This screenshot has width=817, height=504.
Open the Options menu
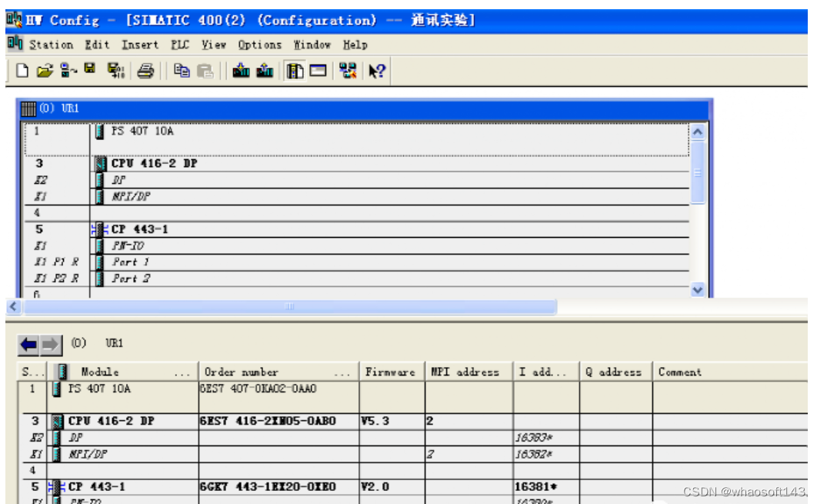[x=259, y=45]
